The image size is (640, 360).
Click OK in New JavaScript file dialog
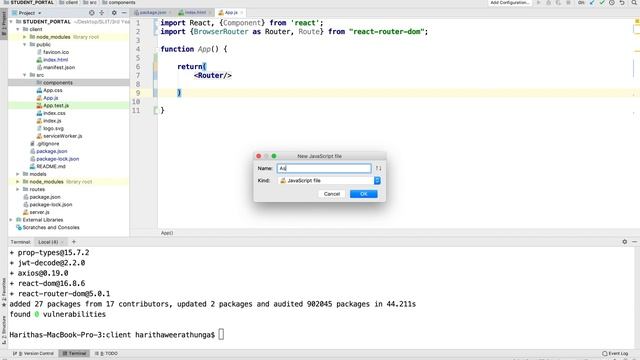pyautogui.click(x=364, y=194)
